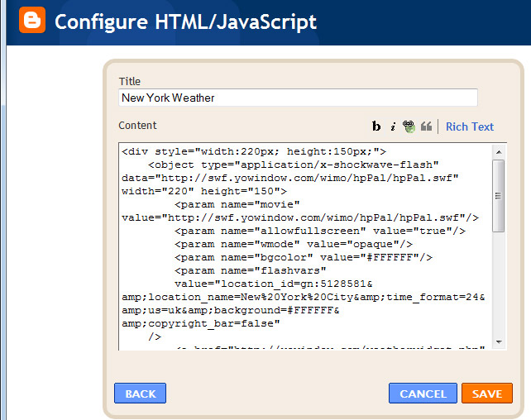Click the blockquote quotation mark icon
Image resolution: width=531 pixels, height=420 pixels.
[x=427, y=126]
